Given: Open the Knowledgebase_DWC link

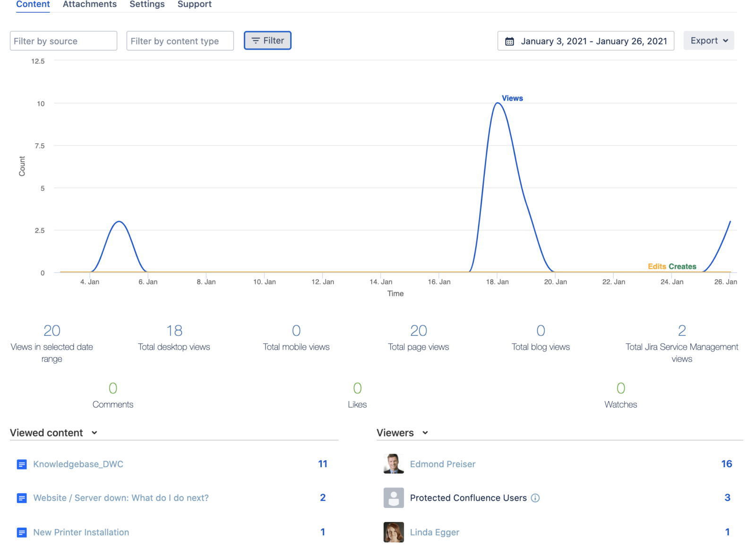Looking at the screenshot, I should tap(77, 464).
